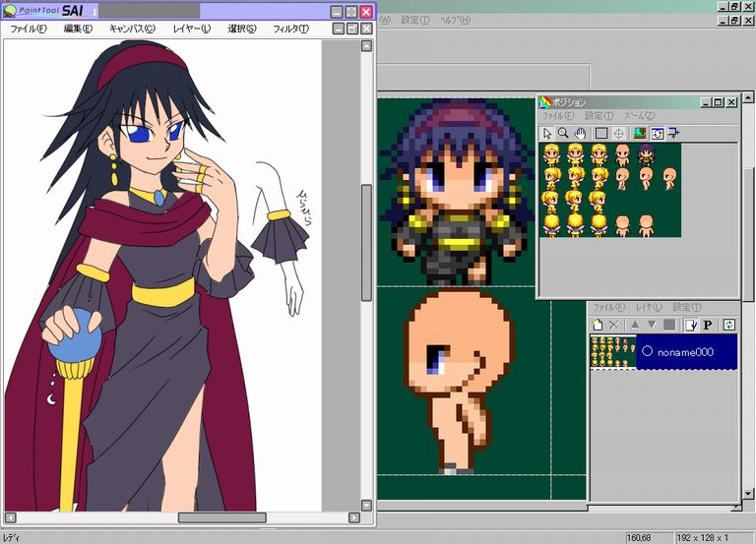Screen dimensions: 756x544
Task: Open the レイヤー(L) menu in SAI
Action: click(192, 29)
